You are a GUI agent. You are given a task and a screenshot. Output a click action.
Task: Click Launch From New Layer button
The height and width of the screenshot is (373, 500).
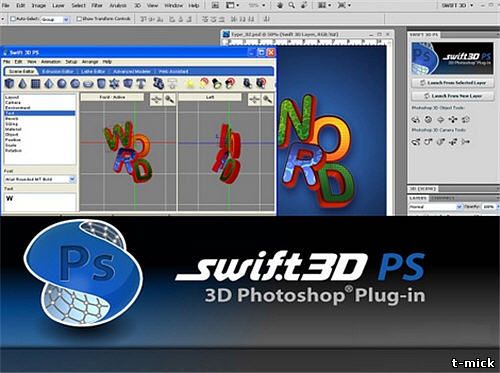point(453,96)
